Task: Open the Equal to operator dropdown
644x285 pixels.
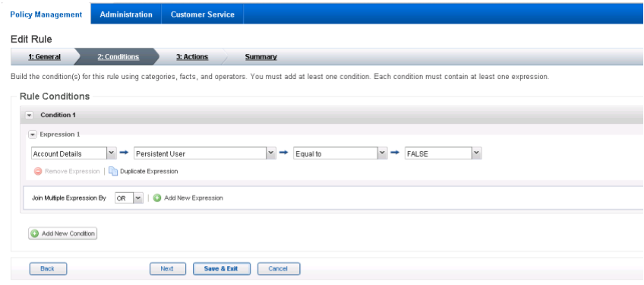Action: pos(340,154)
